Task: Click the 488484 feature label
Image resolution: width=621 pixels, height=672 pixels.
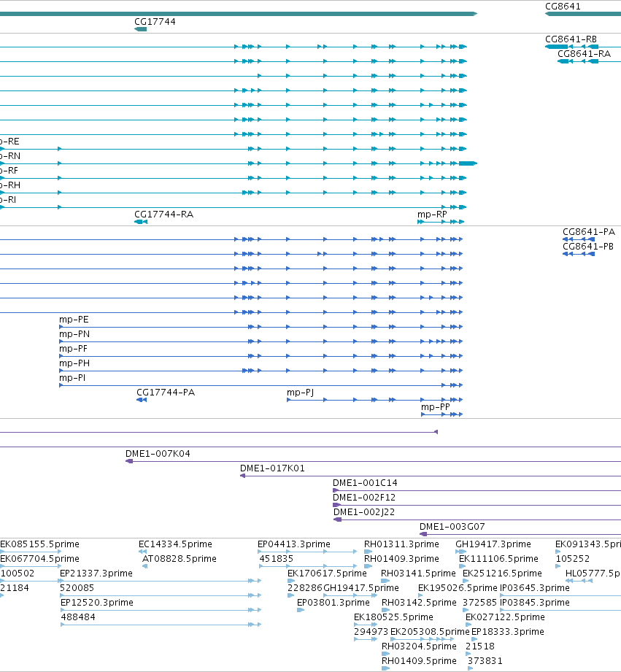Action: pos(78,617)
